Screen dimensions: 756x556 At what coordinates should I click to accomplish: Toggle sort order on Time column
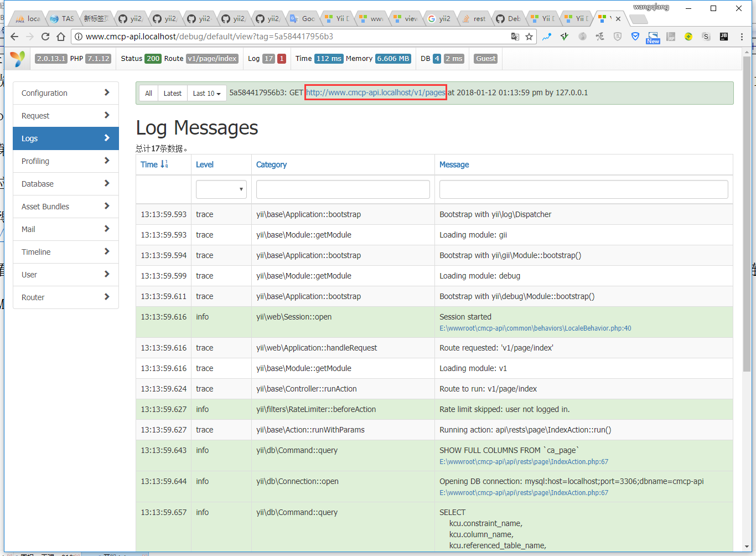[x=154, y=164]
